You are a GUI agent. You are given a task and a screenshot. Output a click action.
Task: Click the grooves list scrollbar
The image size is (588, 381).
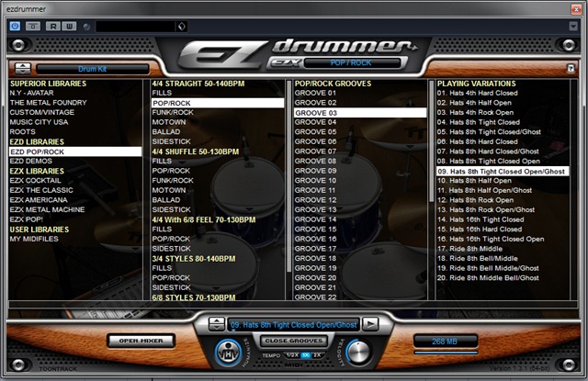(x=431, y=140)
